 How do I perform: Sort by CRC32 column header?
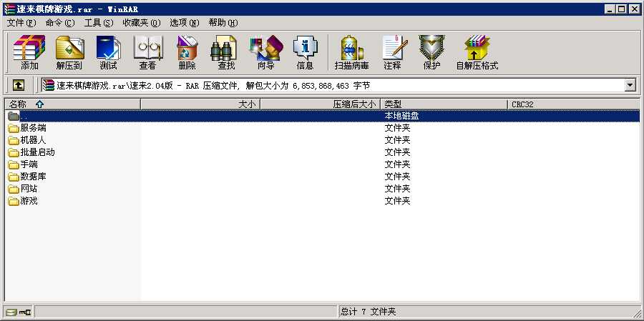[574, 104]
